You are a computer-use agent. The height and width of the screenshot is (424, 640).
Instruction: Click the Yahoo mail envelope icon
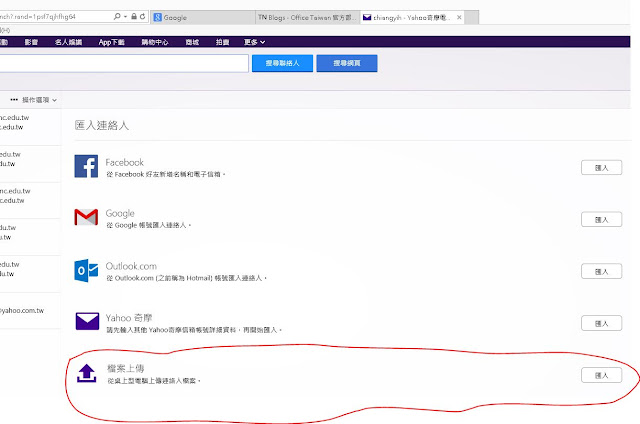(87, 321)
